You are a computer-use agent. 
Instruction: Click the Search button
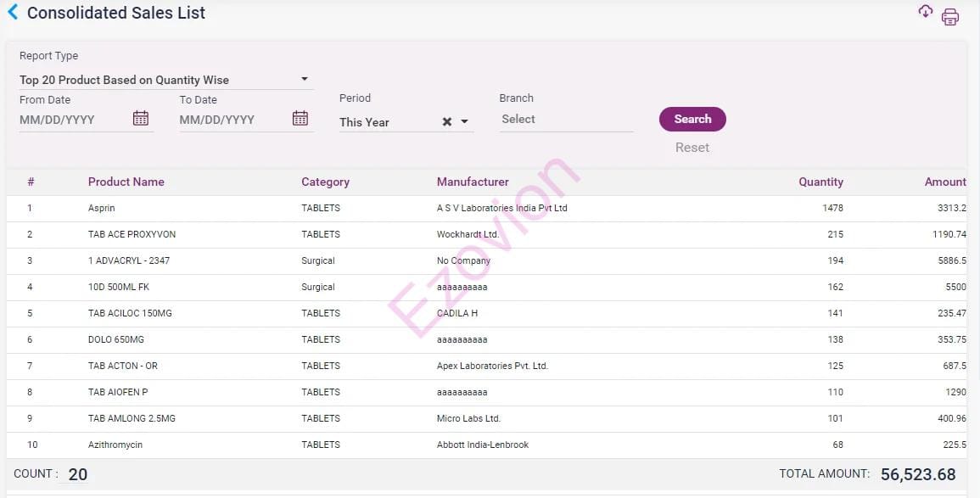[692, 119]
